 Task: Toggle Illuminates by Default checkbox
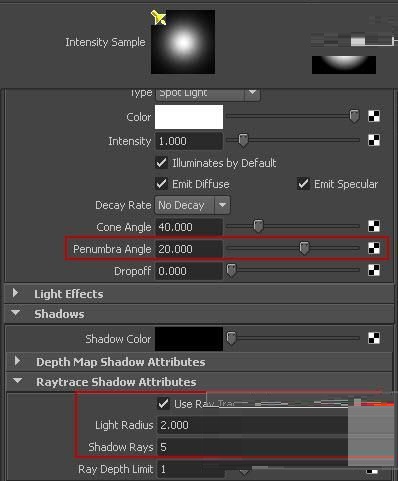pyautogui.click(x=162, y=163)
